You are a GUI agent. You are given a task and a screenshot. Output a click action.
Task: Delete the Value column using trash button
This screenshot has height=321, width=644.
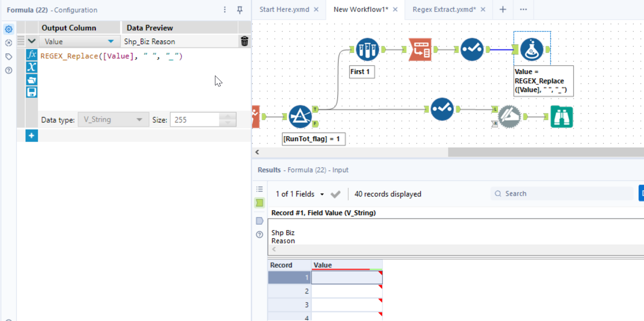coord(244,41)
